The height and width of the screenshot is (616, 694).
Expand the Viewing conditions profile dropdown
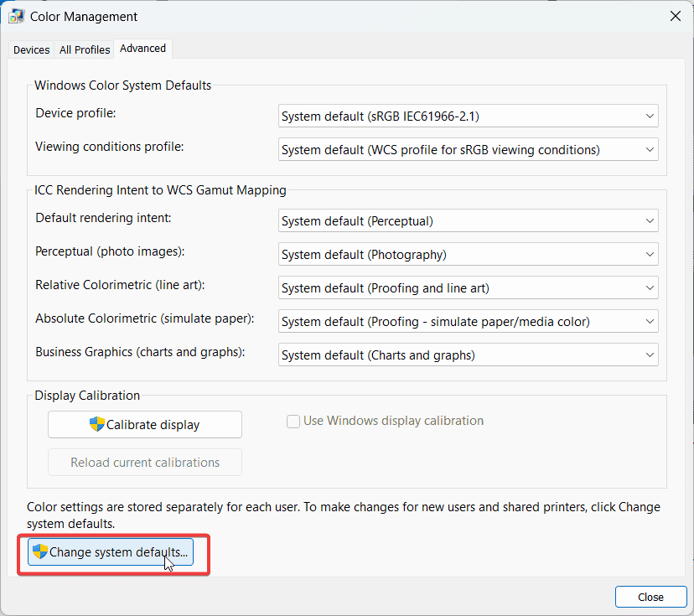(468, 150)
